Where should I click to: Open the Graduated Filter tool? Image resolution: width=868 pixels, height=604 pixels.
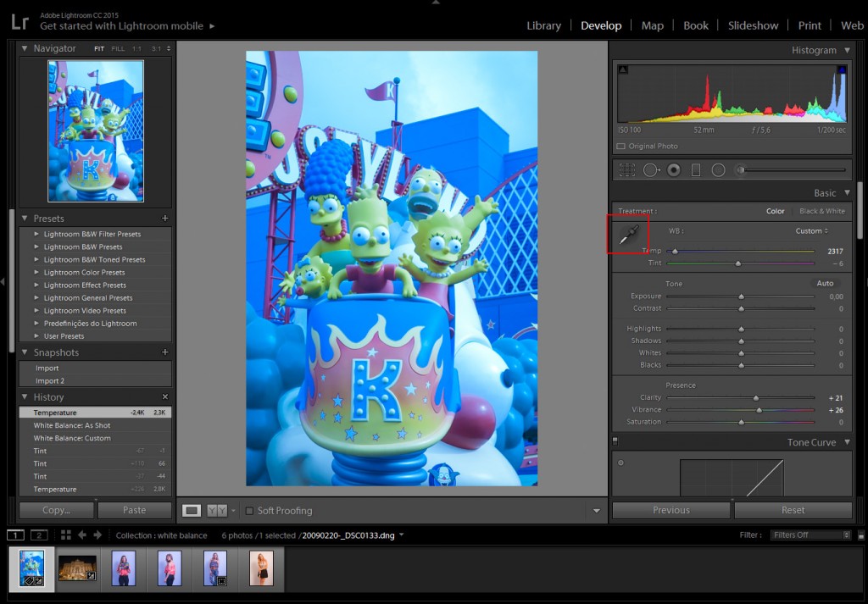tap(696, 169)
